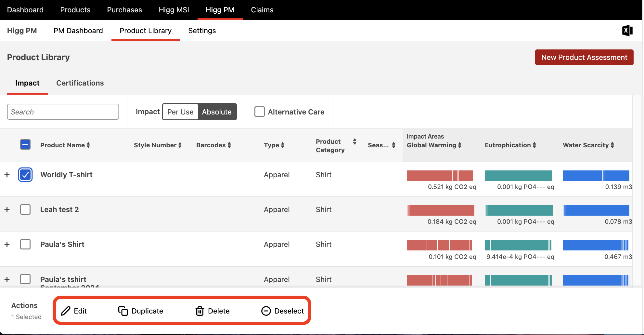Select the Impact tab
Viewport: 644px width, 335px height.
click(x=27, y=83)
